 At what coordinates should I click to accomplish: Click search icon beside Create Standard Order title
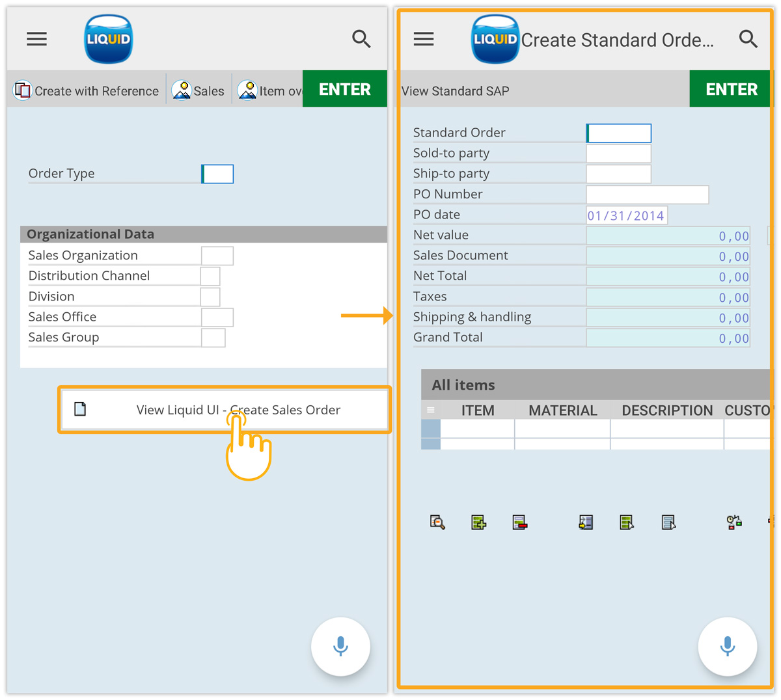pyautogui.click(x=748, y=39)
